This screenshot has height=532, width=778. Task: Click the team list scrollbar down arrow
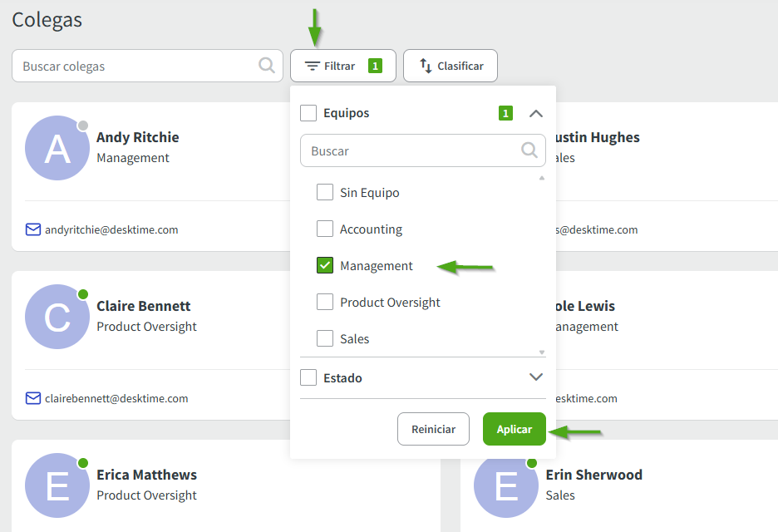542,352
